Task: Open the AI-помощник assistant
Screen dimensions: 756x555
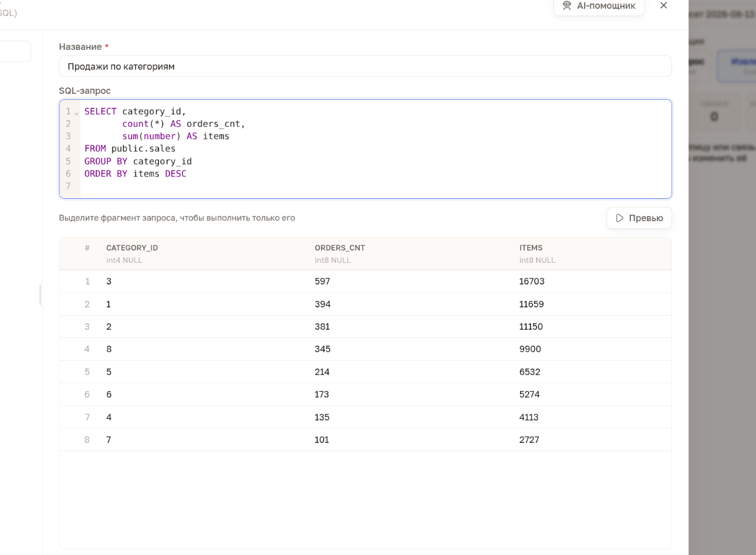Action: (x=599, y=6)
